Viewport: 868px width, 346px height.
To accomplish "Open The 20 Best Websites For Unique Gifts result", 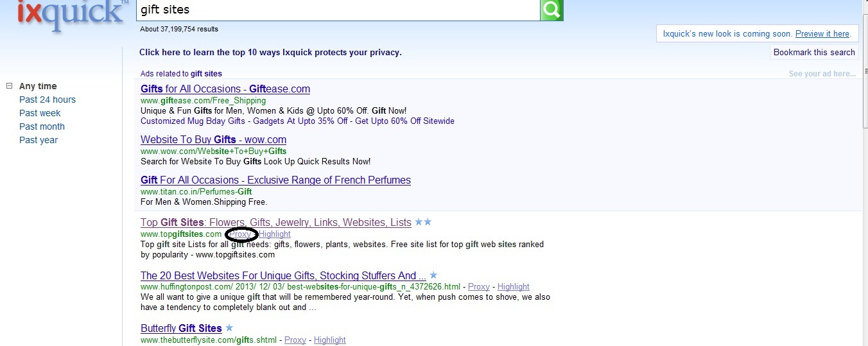I will click(x=283, y=275).
